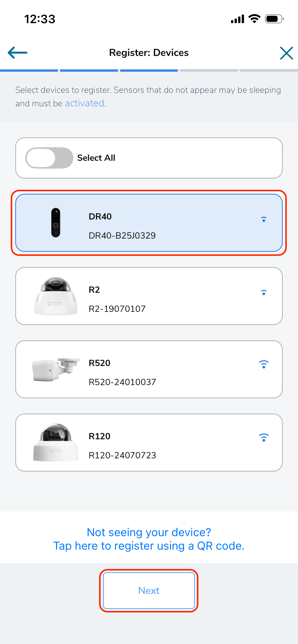Viewport: 298px width, 644px height.
Task: Tap the R520 bullet camera image
Action: click(56, 370)
